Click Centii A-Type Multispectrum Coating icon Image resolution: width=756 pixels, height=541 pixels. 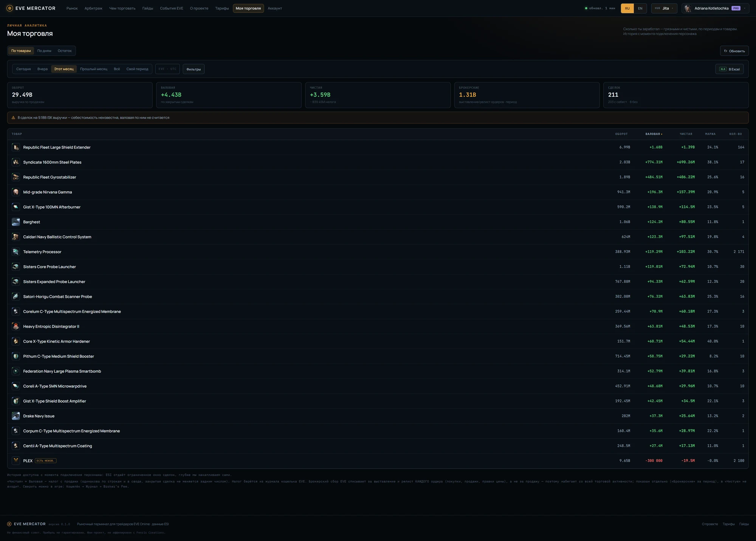(x=15, y=446)
